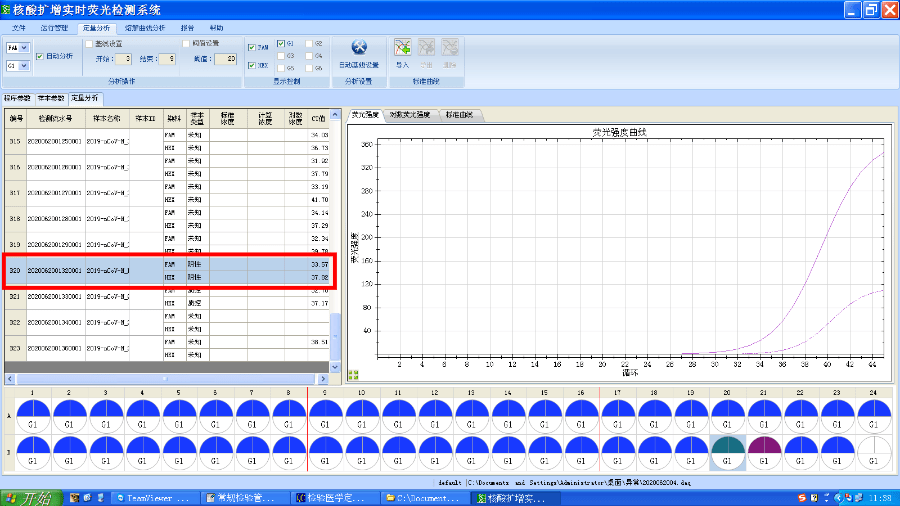Screen dimensions: 900x506
Task: Open the 自动基线设置 tool icon
Action: 359,48
